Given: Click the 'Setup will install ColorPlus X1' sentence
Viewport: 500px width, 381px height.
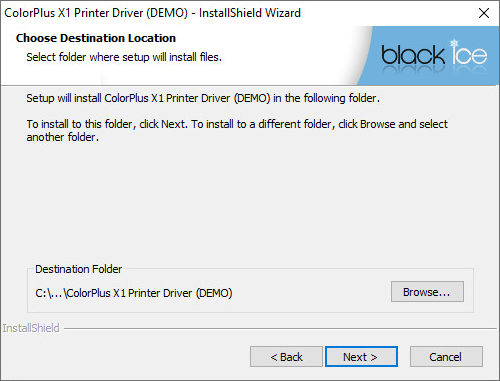Looking at the screenshot, I should pos(203,98).
